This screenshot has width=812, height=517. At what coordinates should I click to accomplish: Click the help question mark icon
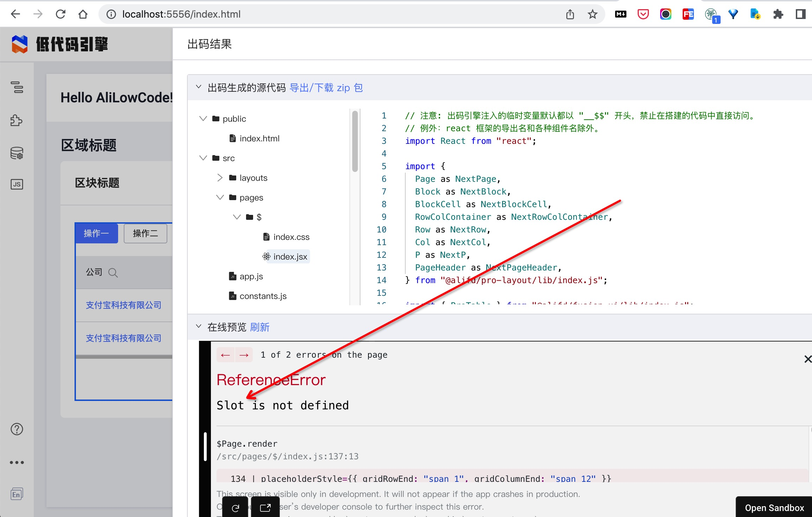click(x=17, y=429)
